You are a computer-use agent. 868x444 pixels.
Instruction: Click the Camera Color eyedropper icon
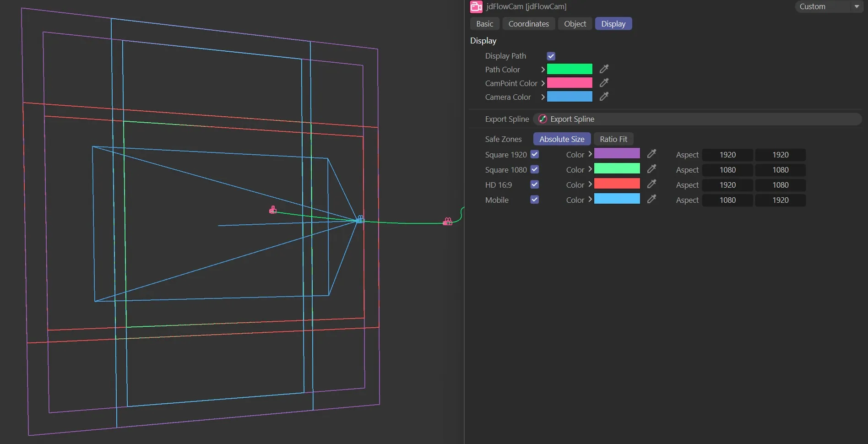pos(604,97)
